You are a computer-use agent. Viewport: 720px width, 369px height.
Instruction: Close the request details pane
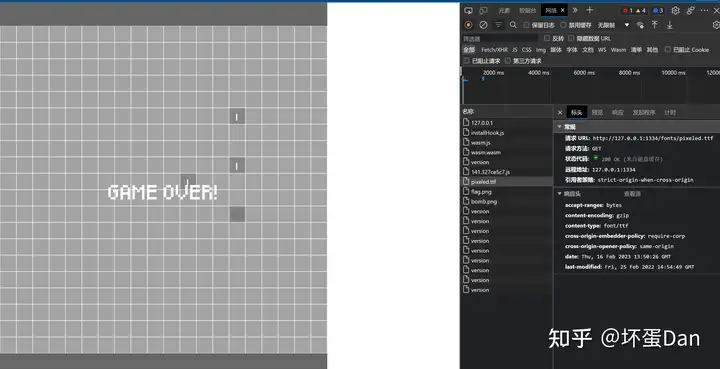coord(560,112)
